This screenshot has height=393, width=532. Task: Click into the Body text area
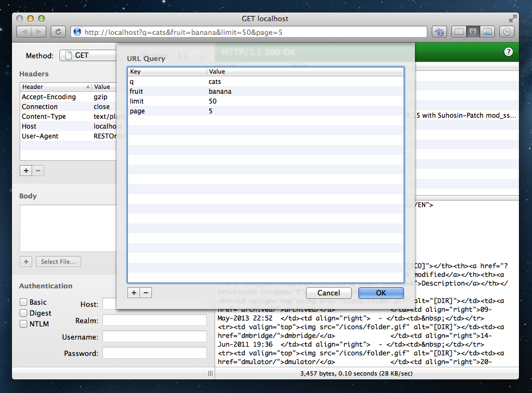(x=68, y=228)
